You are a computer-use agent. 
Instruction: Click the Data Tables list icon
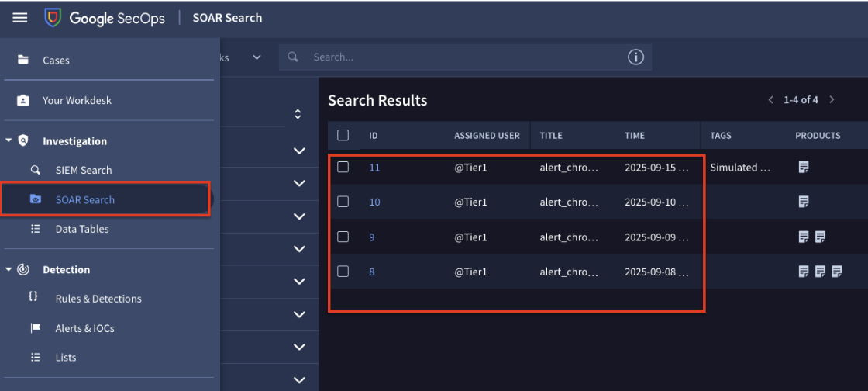(x=36, y=229)
